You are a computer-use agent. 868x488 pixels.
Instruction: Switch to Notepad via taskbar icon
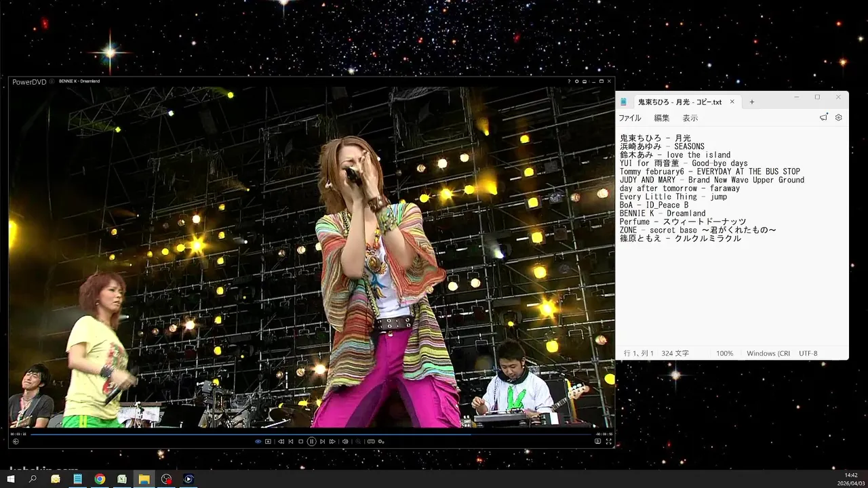tap(78, 479)
